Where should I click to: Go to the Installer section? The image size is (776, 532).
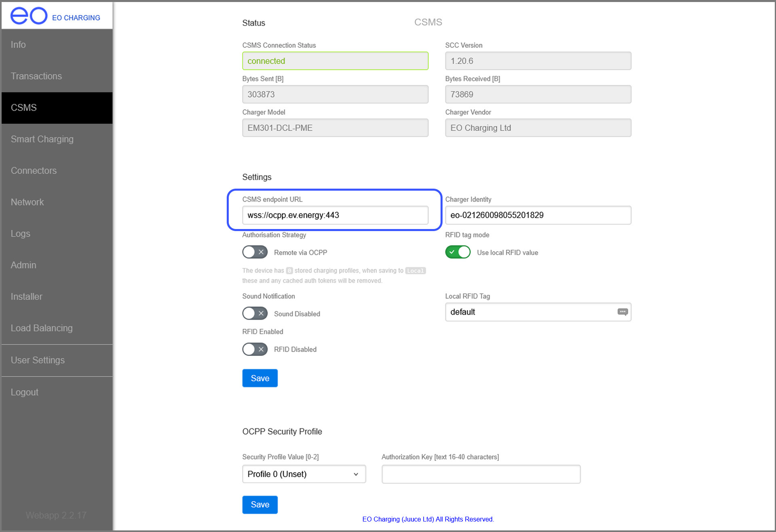57,297
